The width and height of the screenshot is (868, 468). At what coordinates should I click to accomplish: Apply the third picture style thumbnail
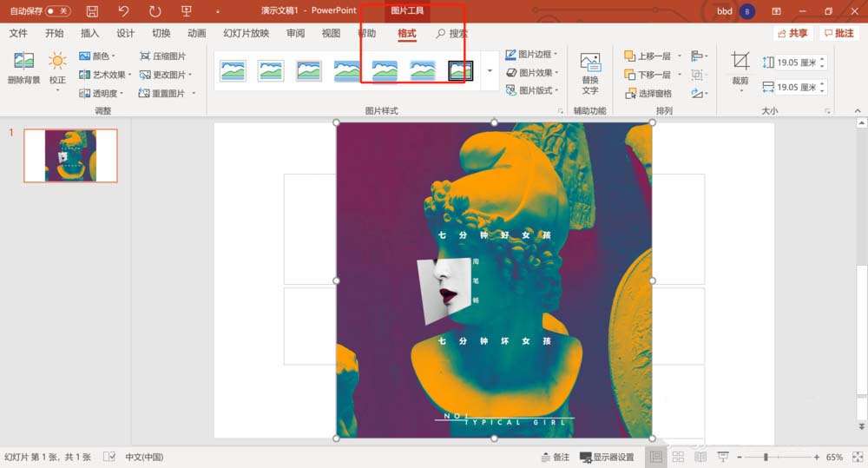pos(308,71)
